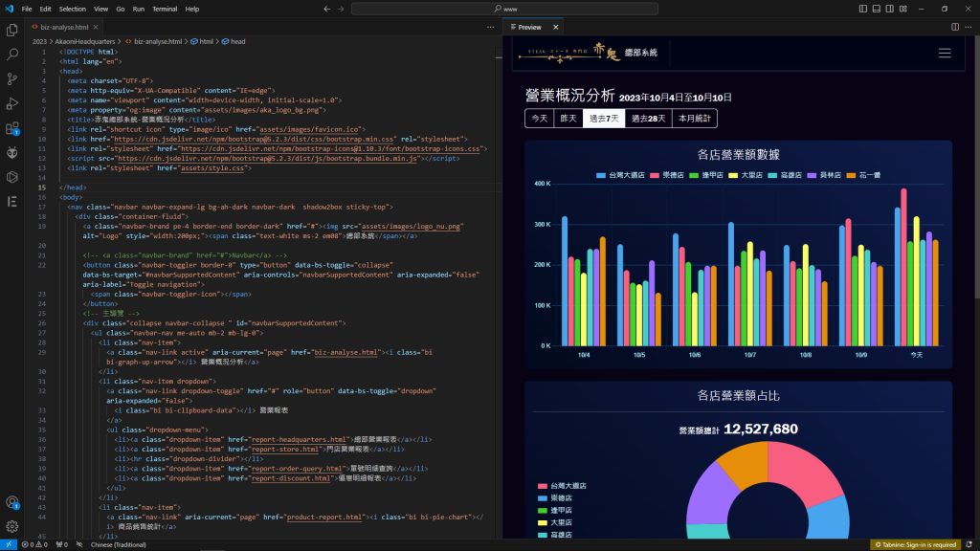Toggle 高雄店 in bar chart legend
The height and width of the screenshot is (551, 980).
point(785,176)
